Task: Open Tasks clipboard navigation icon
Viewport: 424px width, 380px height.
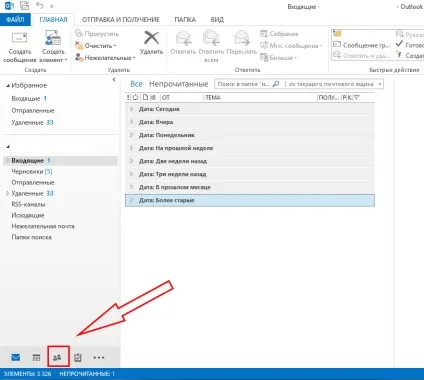Action: coord(78,357)
